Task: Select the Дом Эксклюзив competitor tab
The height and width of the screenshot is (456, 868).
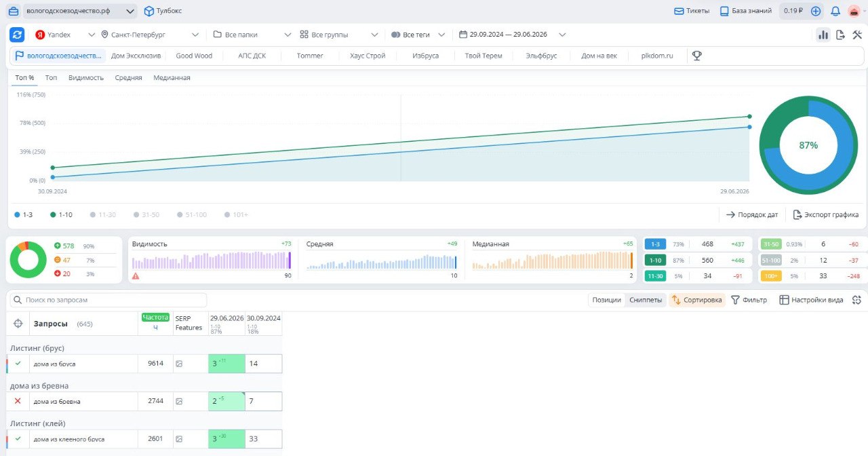Action: [x=136, y=56]
